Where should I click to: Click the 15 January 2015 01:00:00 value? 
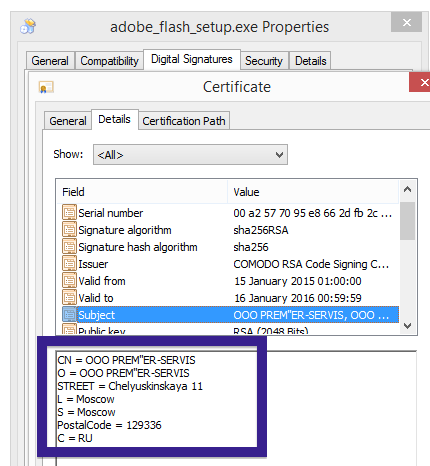[298, 281]
